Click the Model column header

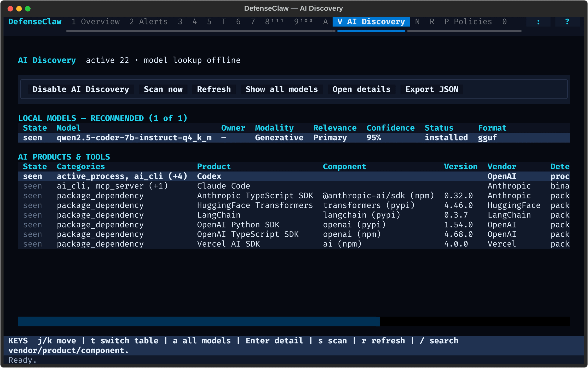pyautogui.click(x=69, y=128)
